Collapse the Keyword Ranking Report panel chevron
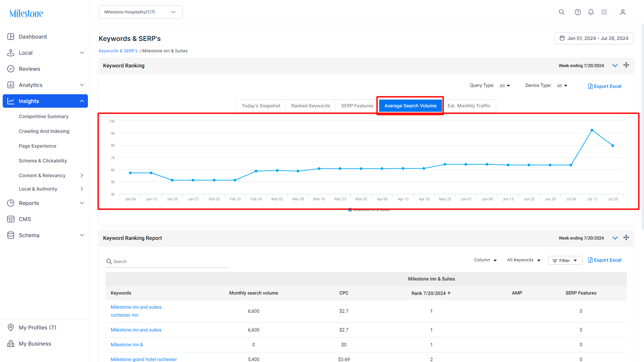Viewport: 644px width, 362px height. [615, 238]
